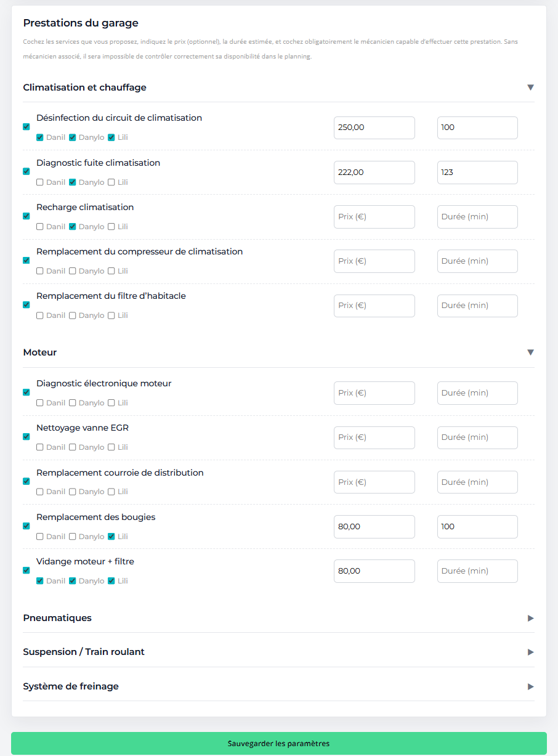Uncheck Danil for Désinfection du circuit de climatisation
Image resolution: width=558 pixels, height=756 pixels.
pyautogui.click(x=40, y=137)
